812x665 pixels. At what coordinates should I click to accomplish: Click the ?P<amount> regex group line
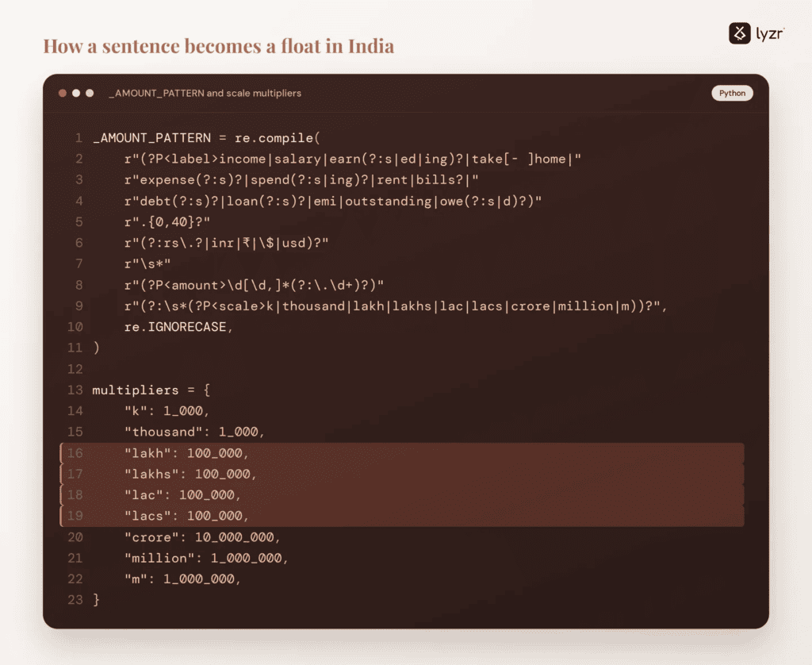click(x=254, y=285)
